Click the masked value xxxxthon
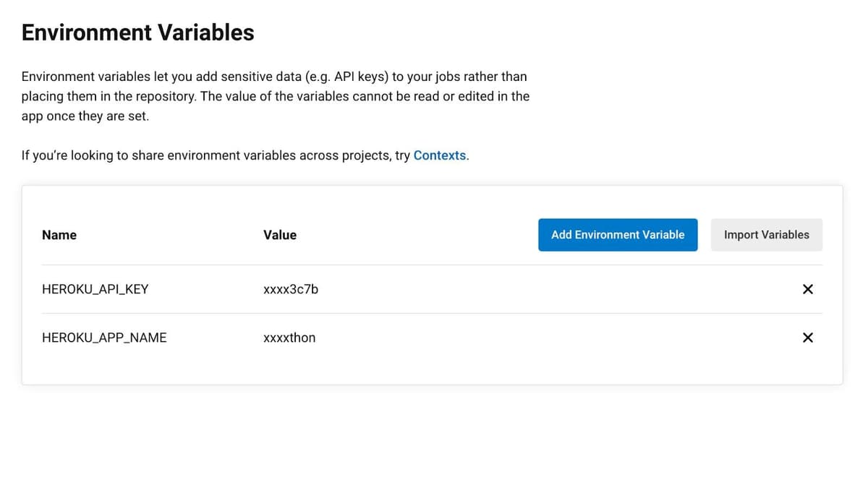Screen dimensions: 868x482 pos(289,337)
